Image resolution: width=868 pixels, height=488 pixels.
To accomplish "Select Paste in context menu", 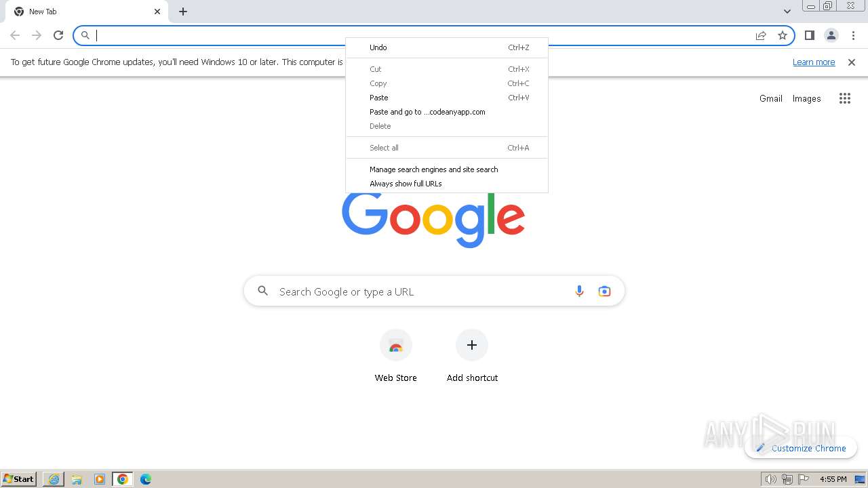I will (448, 98).
